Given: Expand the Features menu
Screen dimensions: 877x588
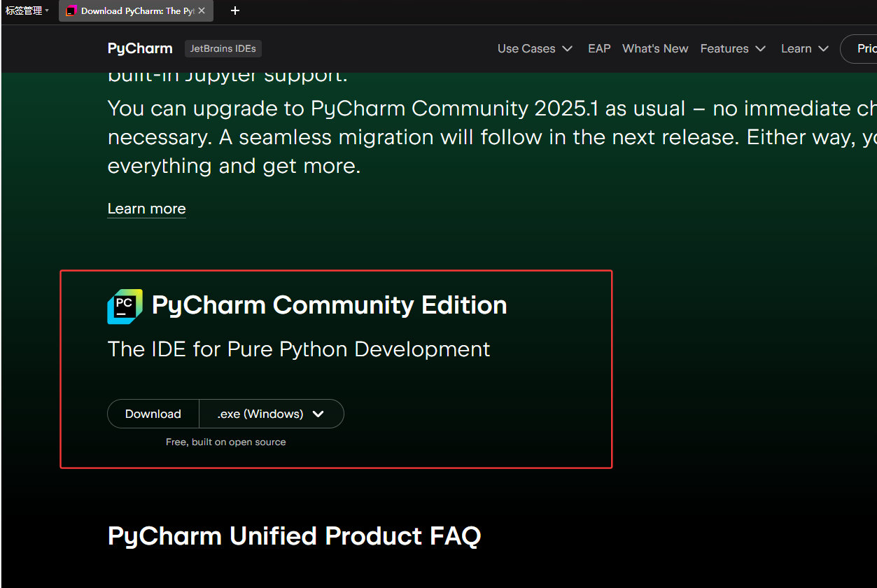Looking at the screenshot, I should tap(734, 48).
